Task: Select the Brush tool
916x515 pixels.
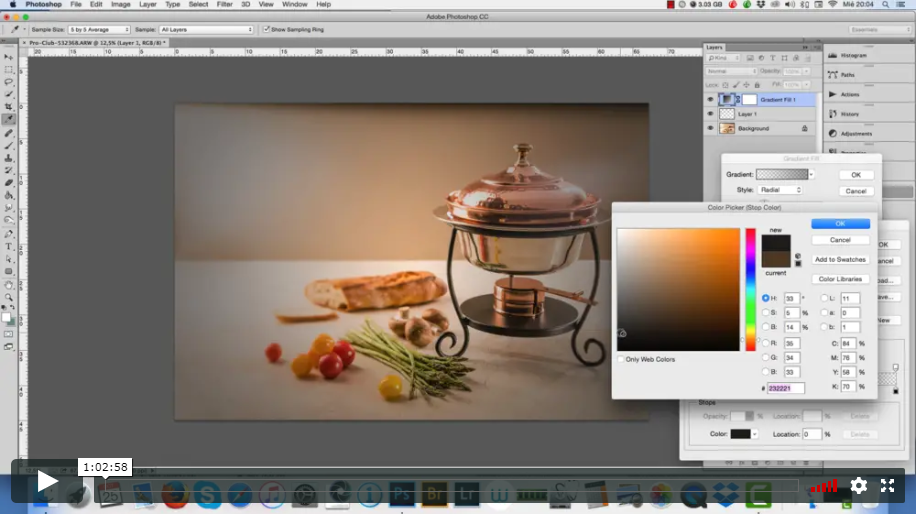Action: coord(8,145)
